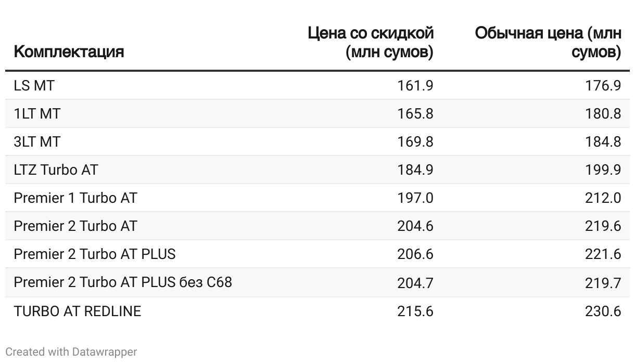Click the Обычная цена column header

[548, 43]
